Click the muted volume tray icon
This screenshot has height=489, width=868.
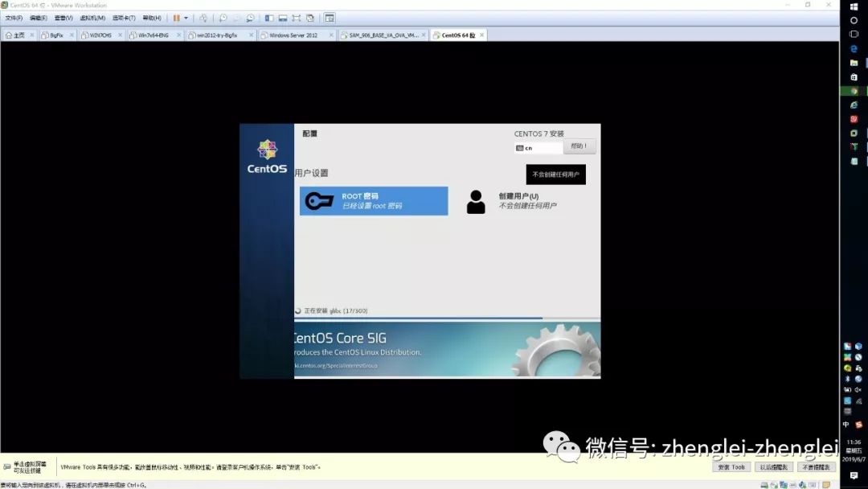click(858, 390)
